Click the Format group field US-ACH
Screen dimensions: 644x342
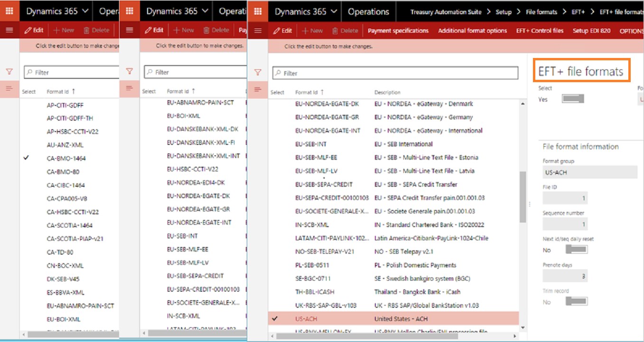tap(590, 172)
